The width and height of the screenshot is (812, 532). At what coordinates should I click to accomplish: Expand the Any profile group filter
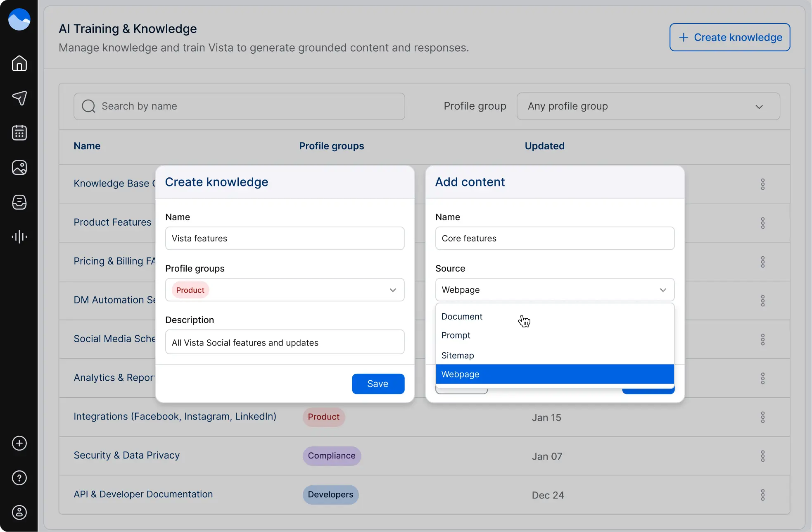[648, 106]
